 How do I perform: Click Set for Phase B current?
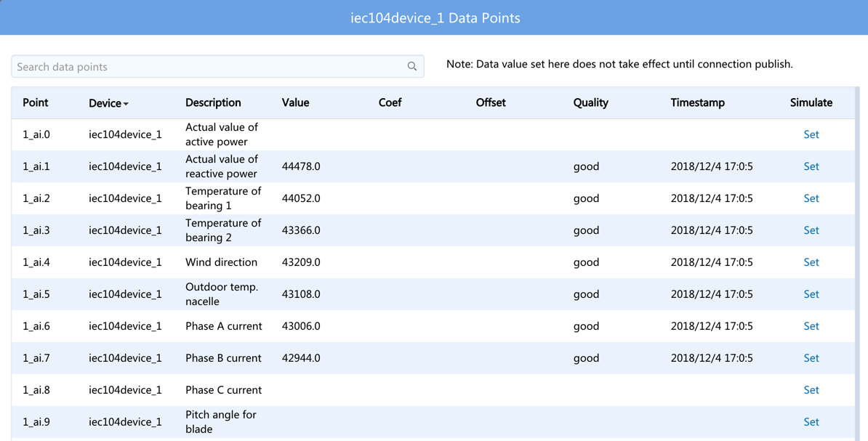point(811,358)
